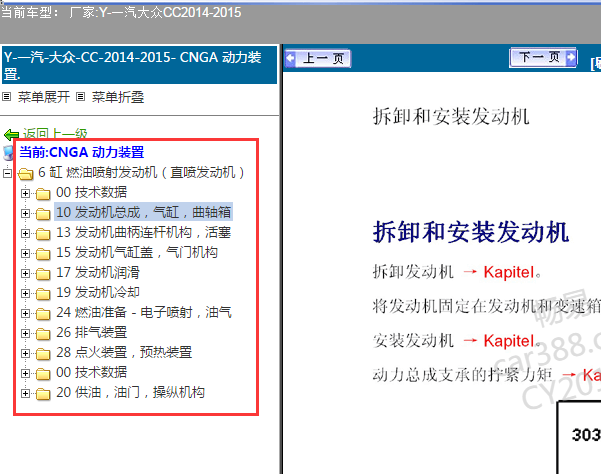Select 24 燃油准备 - 电子喷射，油气
This screenshot has width=601, height=474.
[x=144, y=312]
